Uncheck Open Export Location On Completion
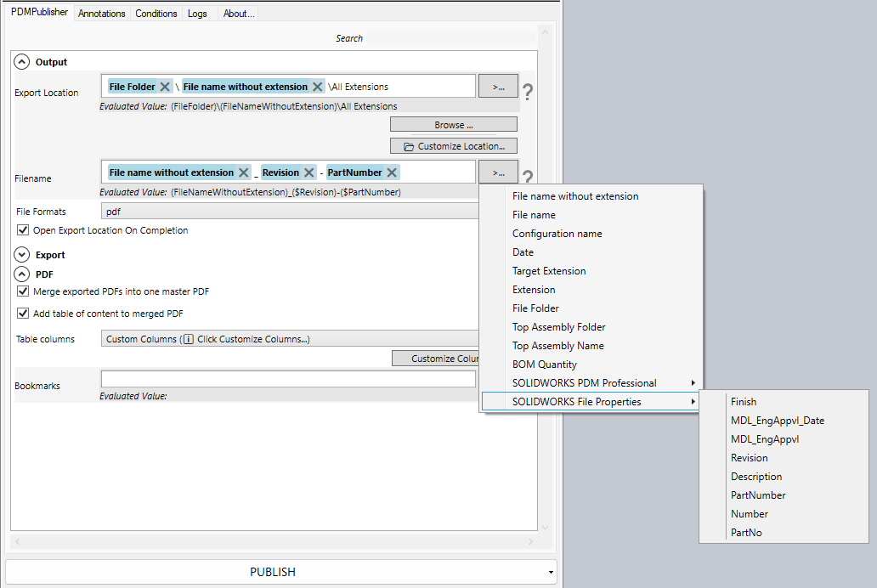 tap(23, 229)
